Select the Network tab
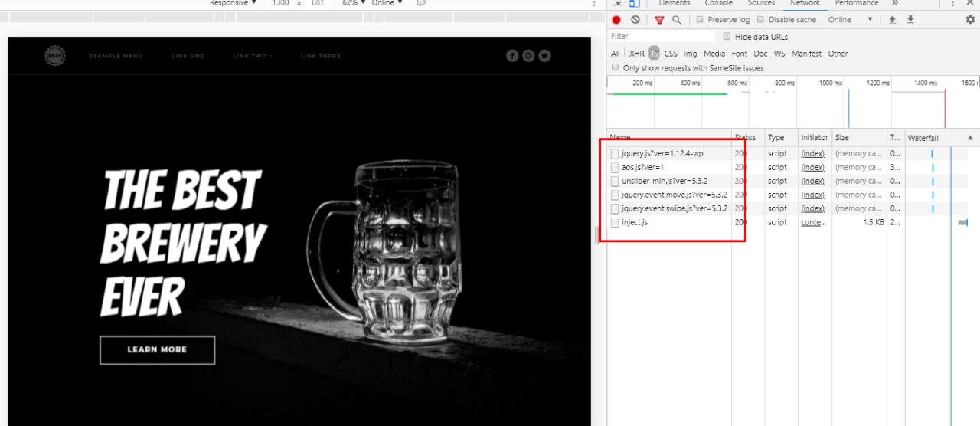The height and width of the screenshot is (426, 980). click(x=805, y=3)
